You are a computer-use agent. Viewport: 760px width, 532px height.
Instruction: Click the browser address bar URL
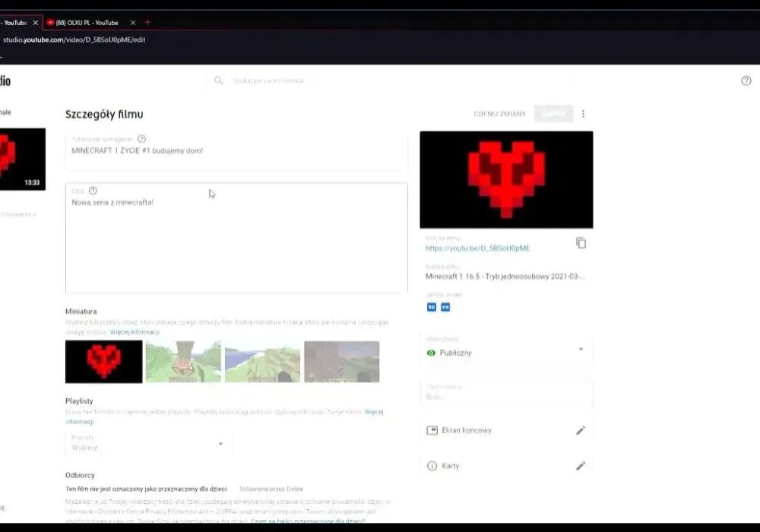pyautogui.click(x=74, y=40)
